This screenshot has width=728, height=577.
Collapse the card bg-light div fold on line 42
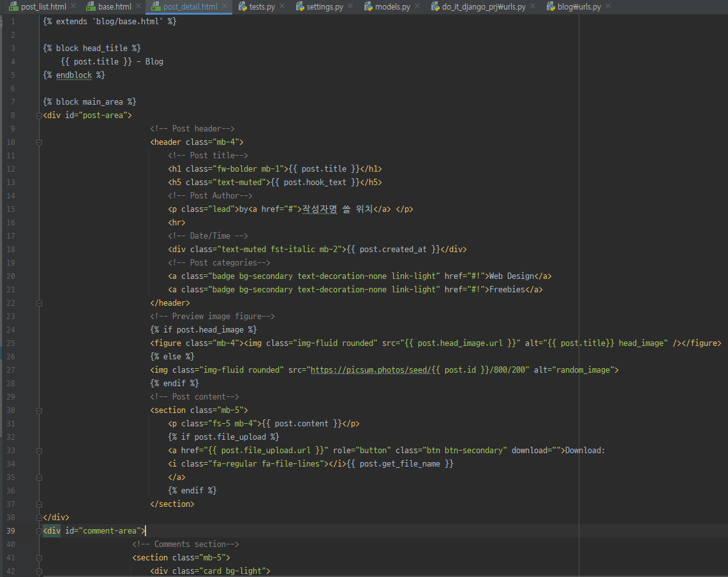39,571
